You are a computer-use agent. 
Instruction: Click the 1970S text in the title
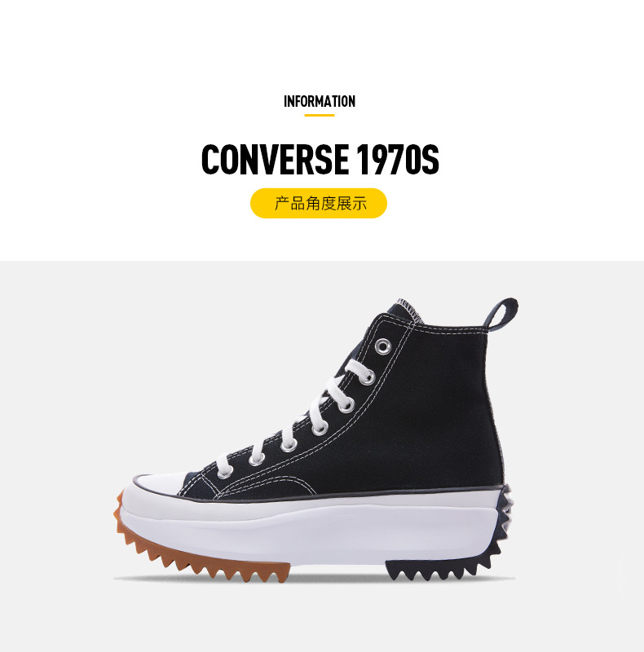(x=397, y=159)
